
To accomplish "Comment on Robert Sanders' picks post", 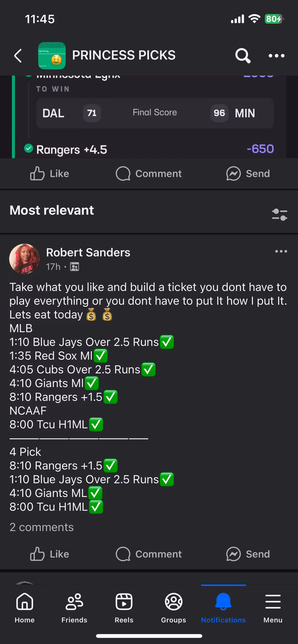I will tap(149, 554).
